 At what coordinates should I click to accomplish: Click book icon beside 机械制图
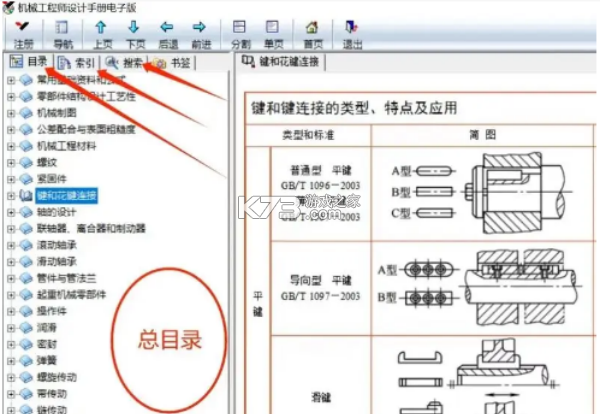coord(26,113)
